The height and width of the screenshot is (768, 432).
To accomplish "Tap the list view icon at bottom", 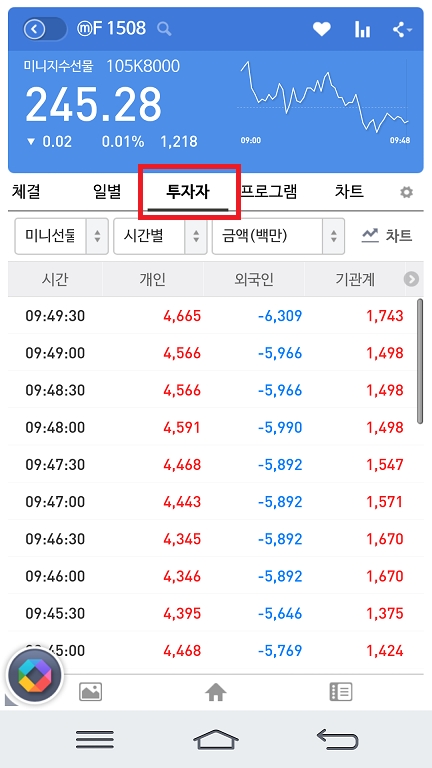I will [x=340, y=692].
